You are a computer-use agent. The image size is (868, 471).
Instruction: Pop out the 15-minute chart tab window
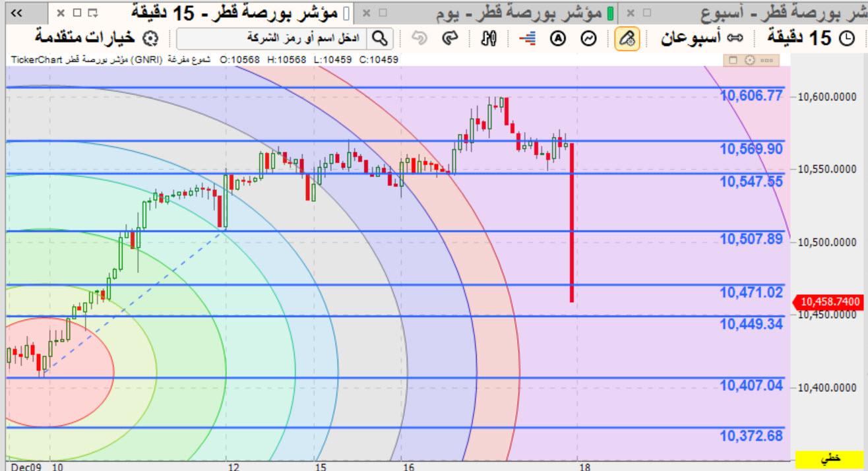point(92,13)
